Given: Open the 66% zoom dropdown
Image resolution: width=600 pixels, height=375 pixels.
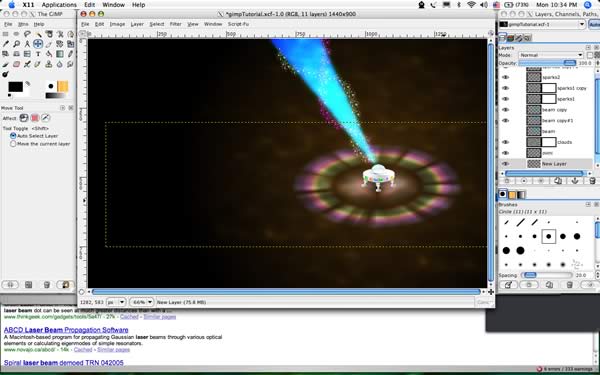Looking at the screenshot, I should (x=142, y=302).
